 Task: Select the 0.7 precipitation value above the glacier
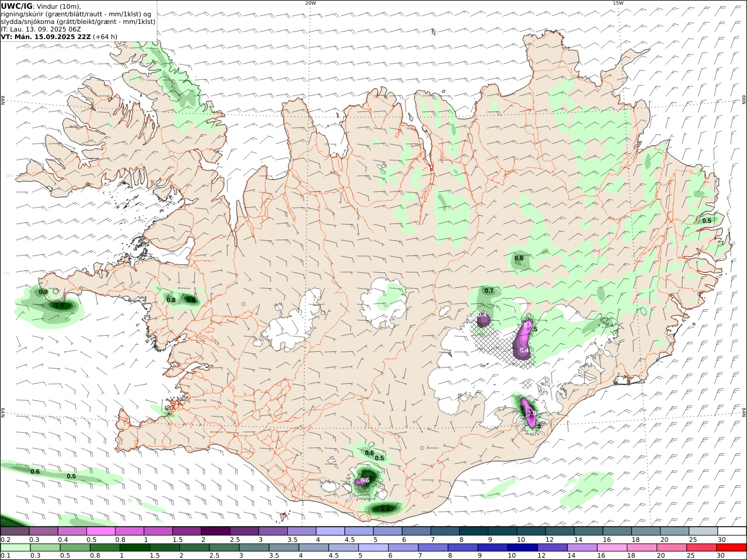(489, 290)
